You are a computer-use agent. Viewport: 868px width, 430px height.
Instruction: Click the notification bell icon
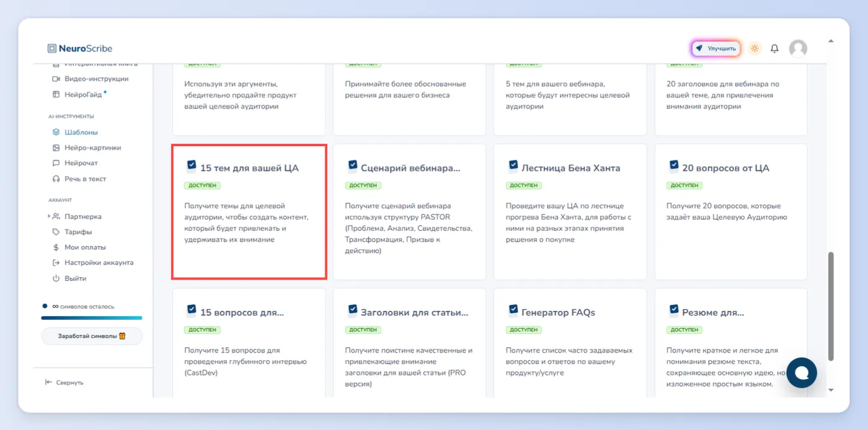[x=774, y=48]
